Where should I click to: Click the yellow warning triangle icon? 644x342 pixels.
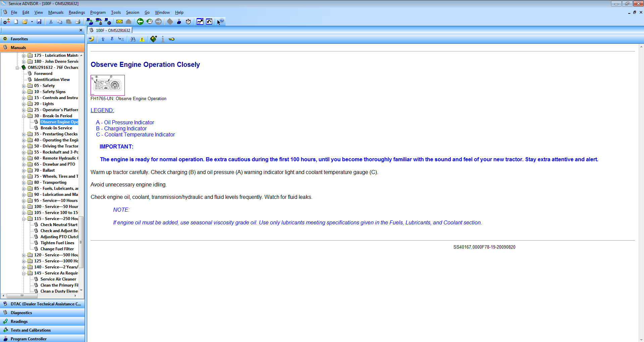click(x=142, y=39)
